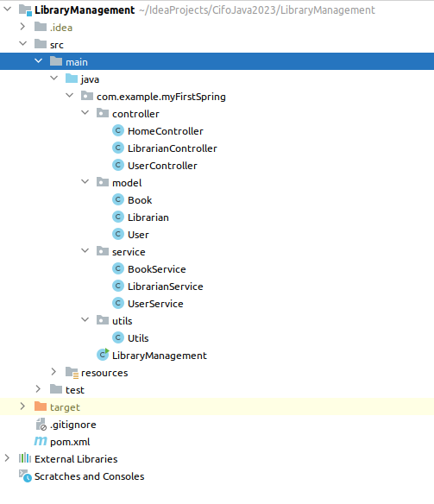Click the LibraryManagement runnable class icon

[x=103, y=355]
